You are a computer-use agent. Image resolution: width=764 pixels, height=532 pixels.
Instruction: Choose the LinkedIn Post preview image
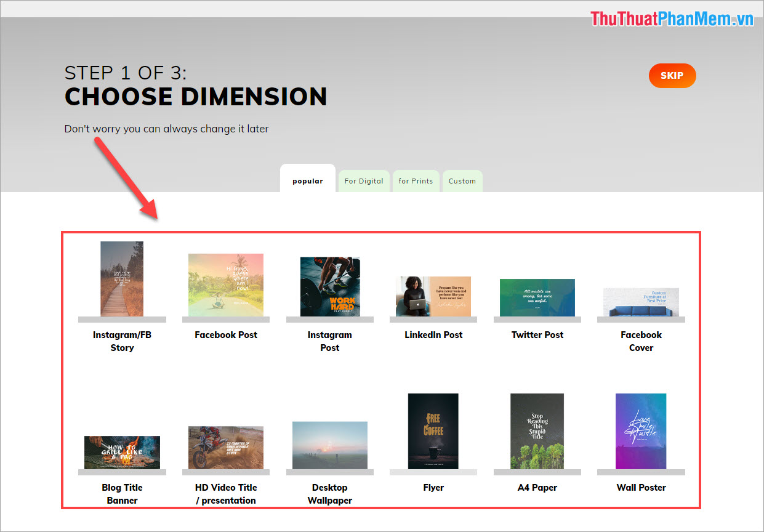point(433,296)
